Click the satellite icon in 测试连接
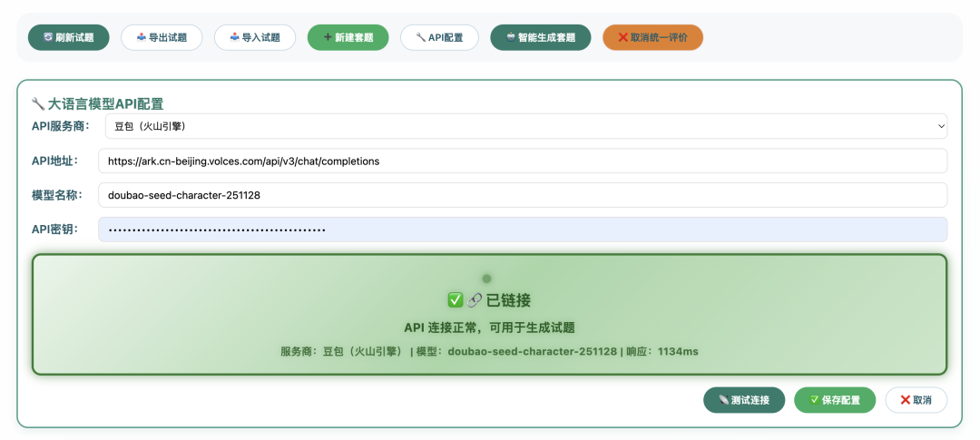Viewport: 980px width, 440px height. 724,400
